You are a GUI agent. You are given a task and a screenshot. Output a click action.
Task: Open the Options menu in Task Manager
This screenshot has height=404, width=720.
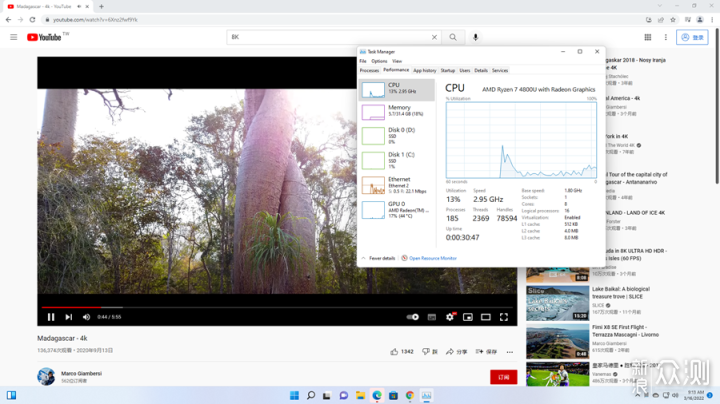tap(379, 61)
